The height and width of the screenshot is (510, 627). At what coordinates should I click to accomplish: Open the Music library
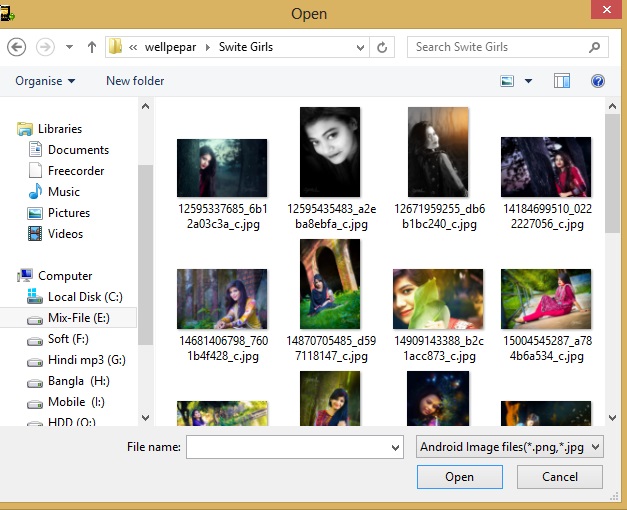[x=64, y=192]
